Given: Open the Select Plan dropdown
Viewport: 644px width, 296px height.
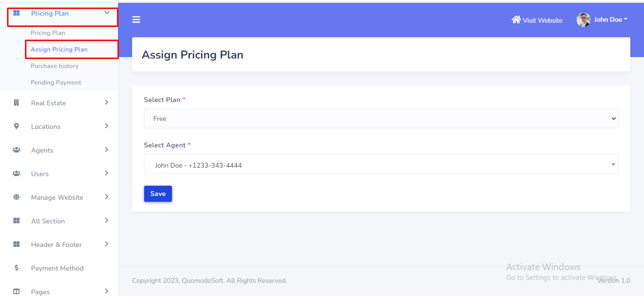Looking at the screenshot, I should click(x=381, y=118).
